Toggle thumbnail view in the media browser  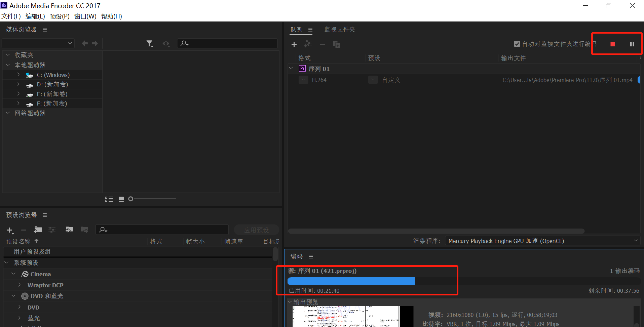coord(121,199)
